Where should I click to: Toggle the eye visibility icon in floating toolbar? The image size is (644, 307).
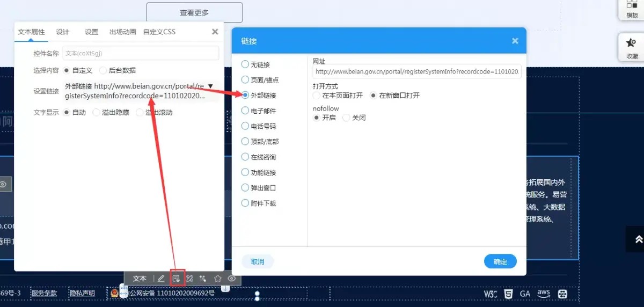tap(232, 279)
